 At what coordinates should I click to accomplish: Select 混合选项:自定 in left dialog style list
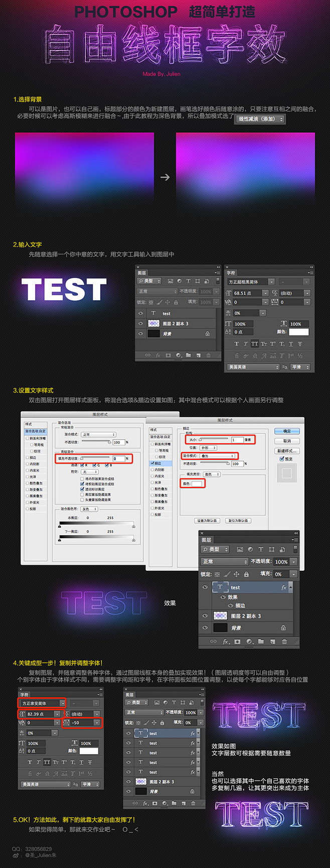point(35,431)
